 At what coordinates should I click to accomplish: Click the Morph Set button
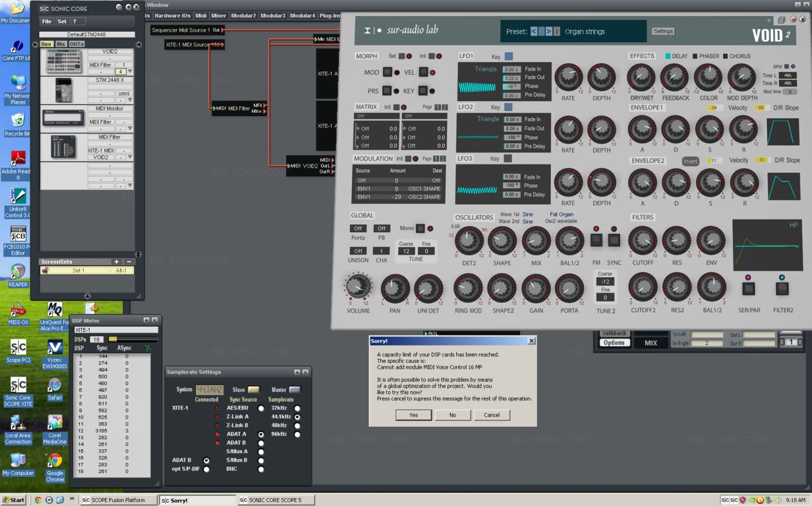[x=401, y=57]
